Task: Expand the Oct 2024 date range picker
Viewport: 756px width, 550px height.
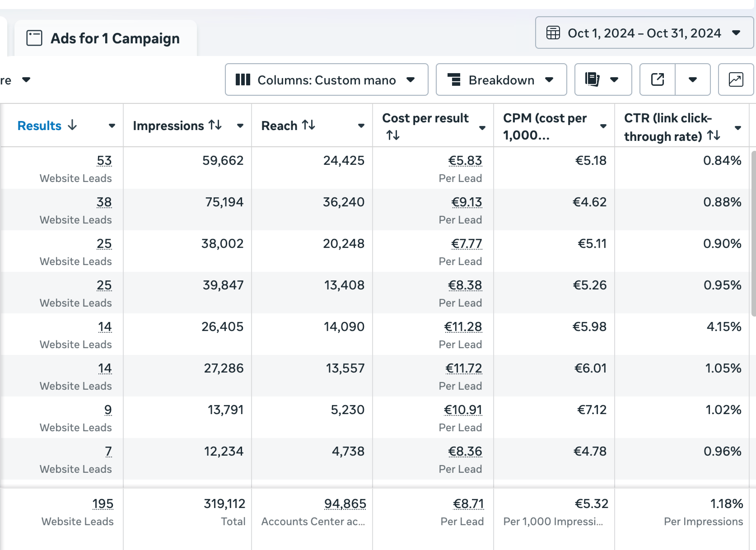Action: point(644,33)
